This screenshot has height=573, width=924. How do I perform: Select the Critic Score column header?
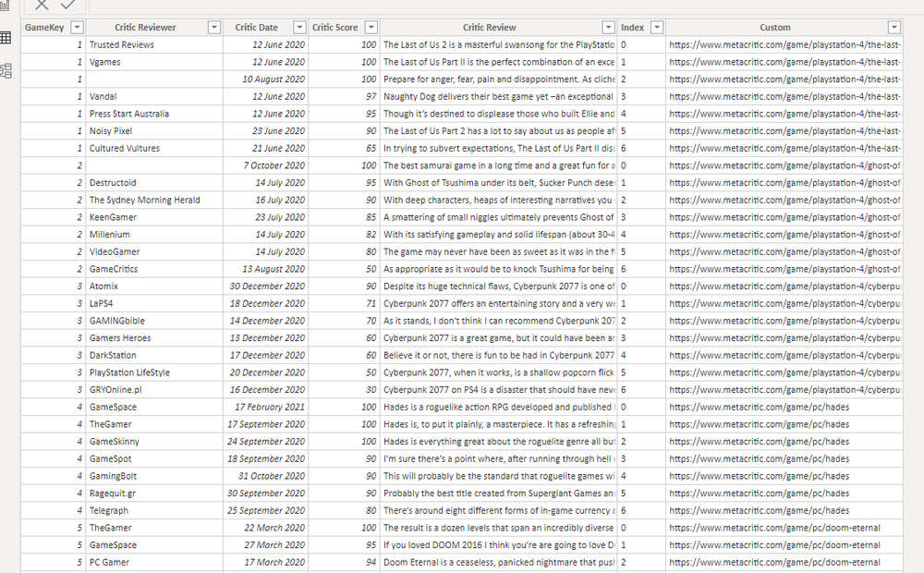click(344, 27)
